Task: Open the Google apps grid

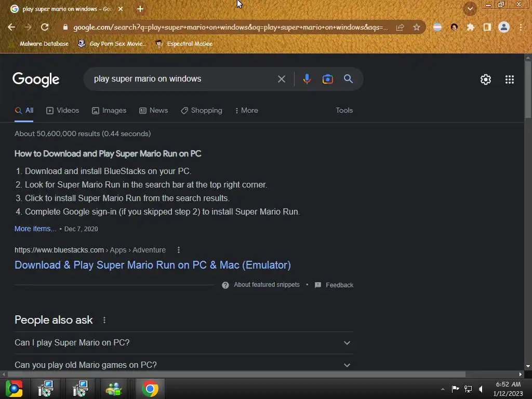Action: pos(509,79)
